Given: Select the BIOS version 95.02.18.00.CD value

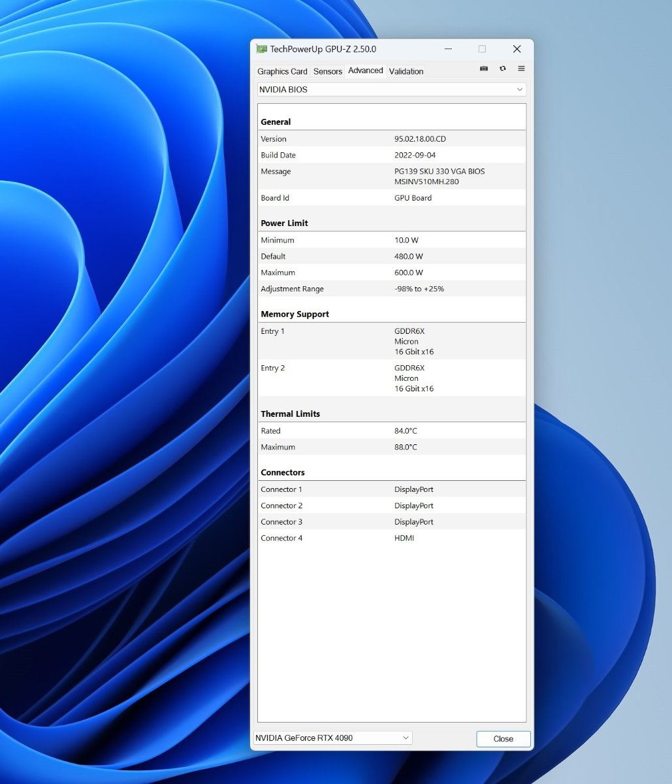Looking at the screenshot, I should [x=420, y=139].
